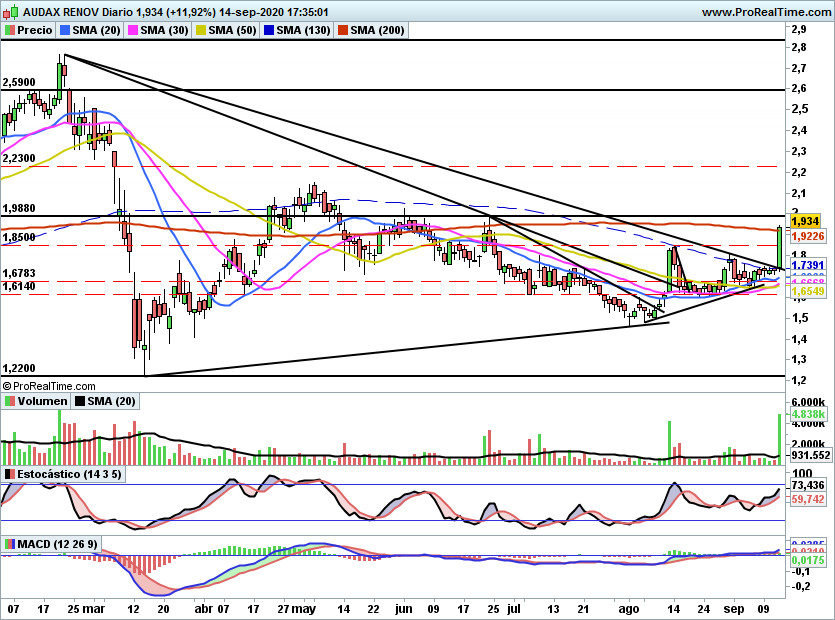Click the ProRealTime.com watermark link

pyautogui.click(x=48, y=385)
